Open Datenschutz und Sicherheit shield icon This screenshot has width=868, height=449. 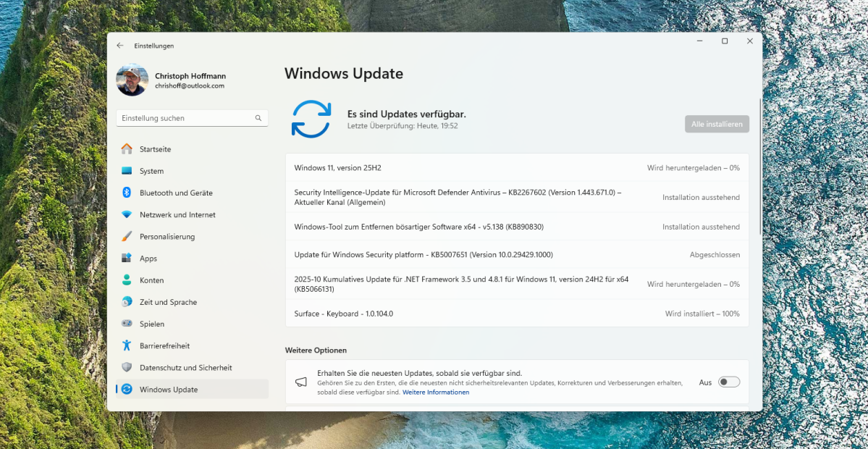click(127, 367)
